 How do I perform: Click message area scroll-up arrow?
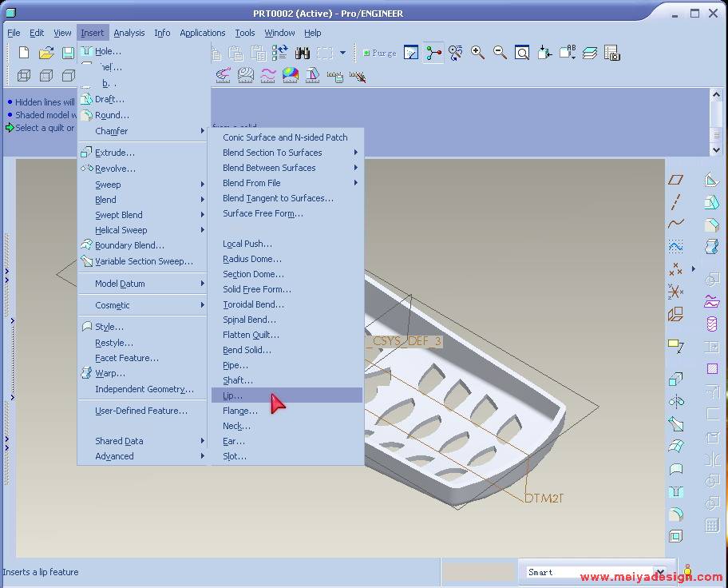(716, 95)
